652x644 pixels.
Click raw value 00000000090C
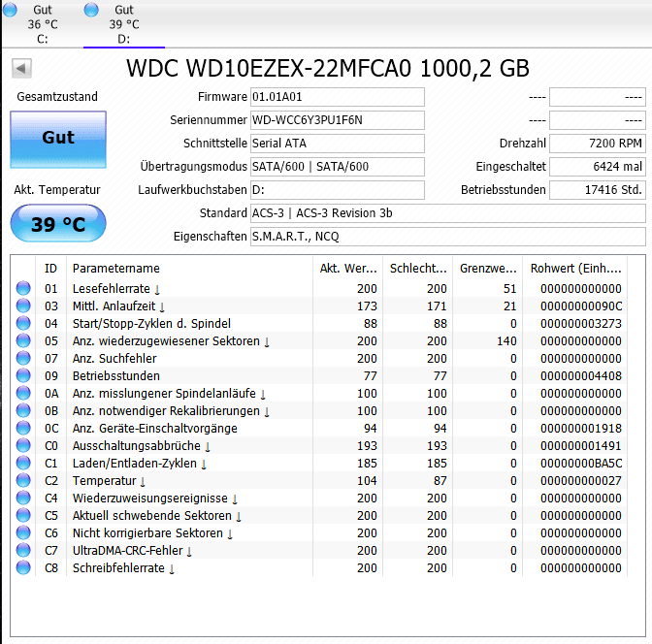pos(581,306)
